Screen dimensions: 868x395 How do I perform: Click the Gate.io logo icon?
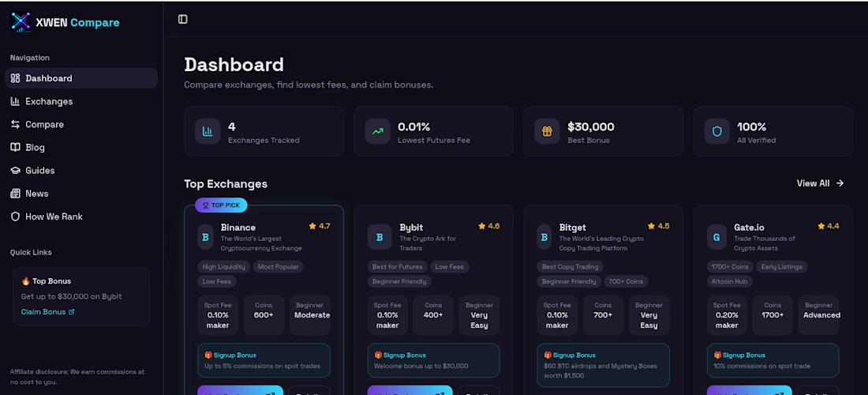716,237
